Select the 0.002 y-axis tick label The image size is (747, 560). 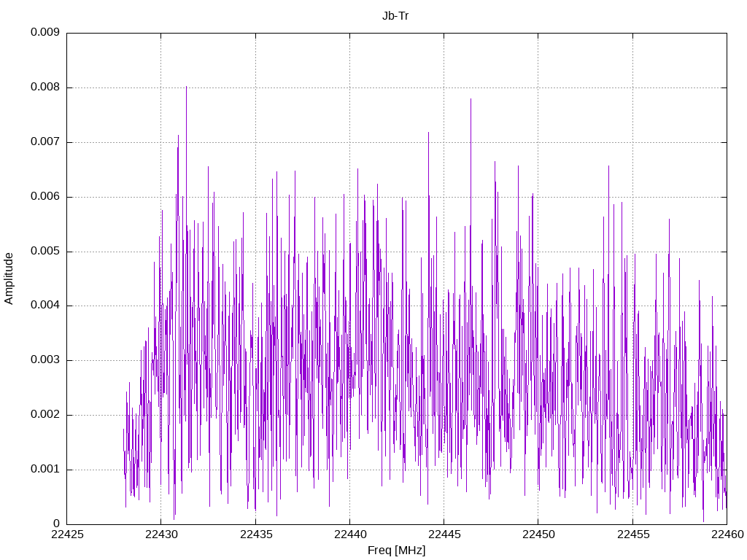click(x=45, y=414)
